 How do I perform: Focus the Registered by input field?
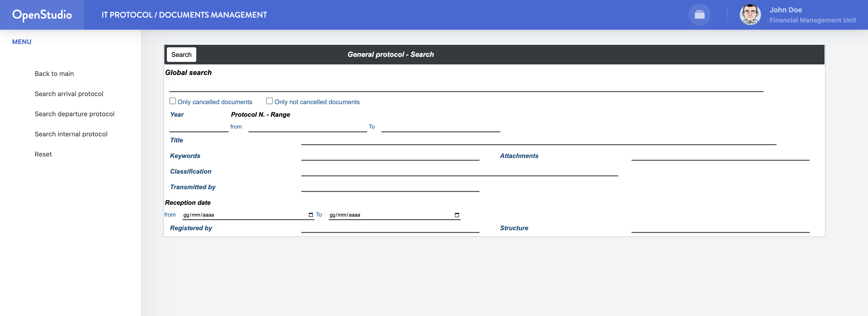tap(390, 228)
